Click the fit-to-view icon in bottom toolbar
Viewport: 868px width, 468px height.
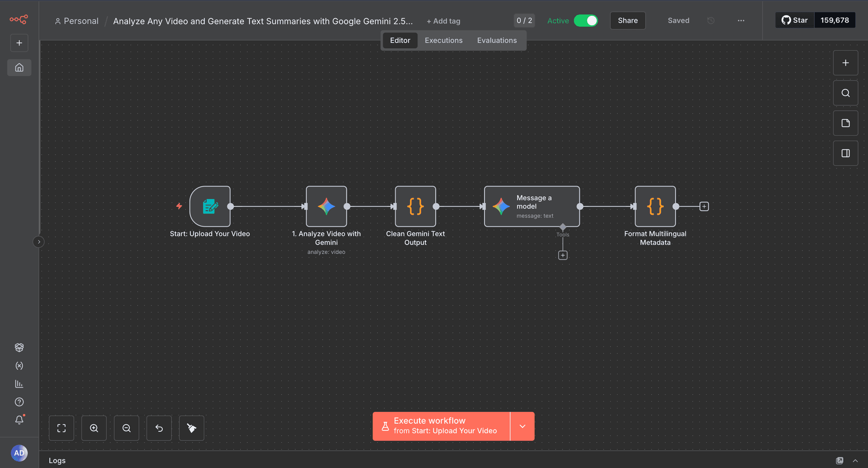point(61,428)
